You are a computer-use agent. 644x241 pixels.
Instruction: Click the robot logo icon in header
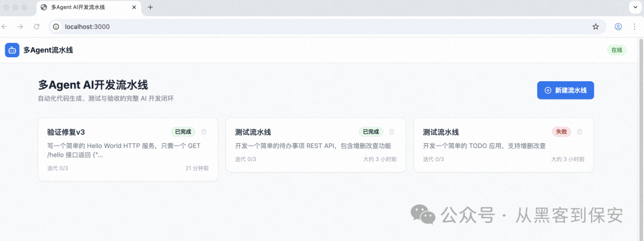12,50
